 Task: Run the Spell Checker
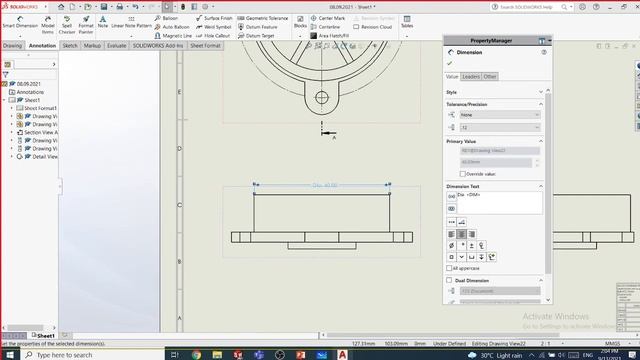(67, 25)
